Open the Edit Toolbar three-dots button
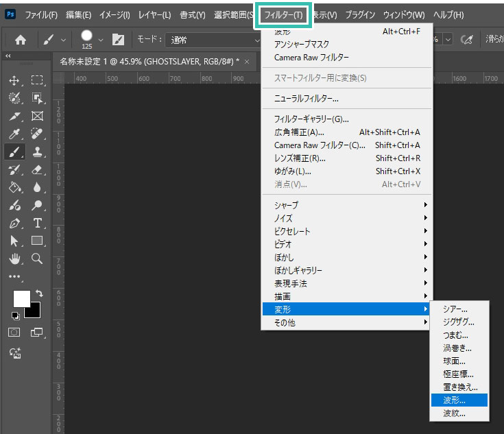The image size is (504, 434). pos(14,276)
